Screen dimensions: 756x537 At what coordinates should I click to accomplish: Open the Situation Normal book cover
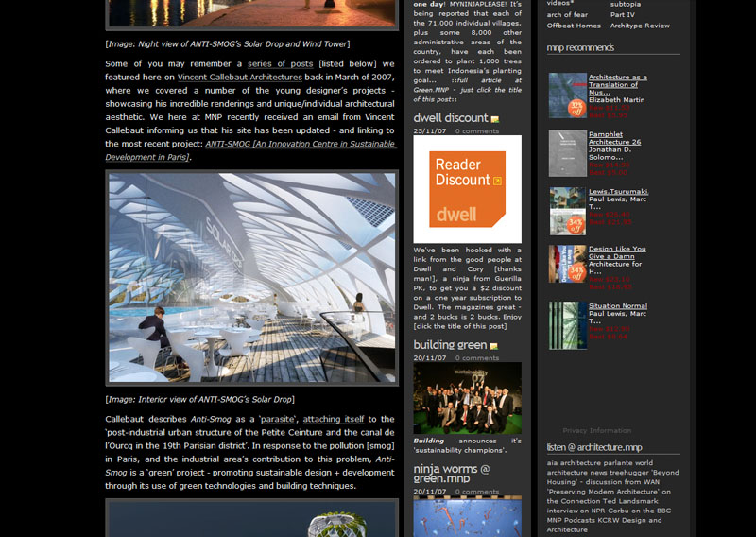567,325
